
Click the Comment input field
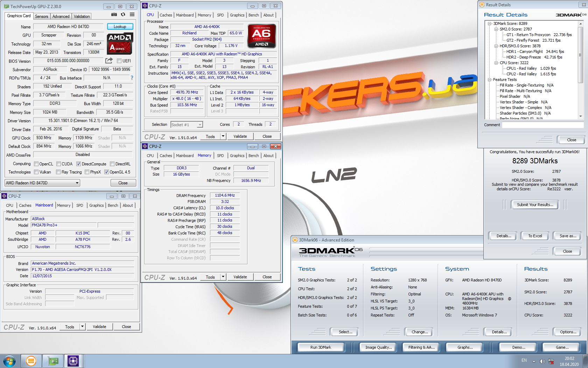coord(543,125)
